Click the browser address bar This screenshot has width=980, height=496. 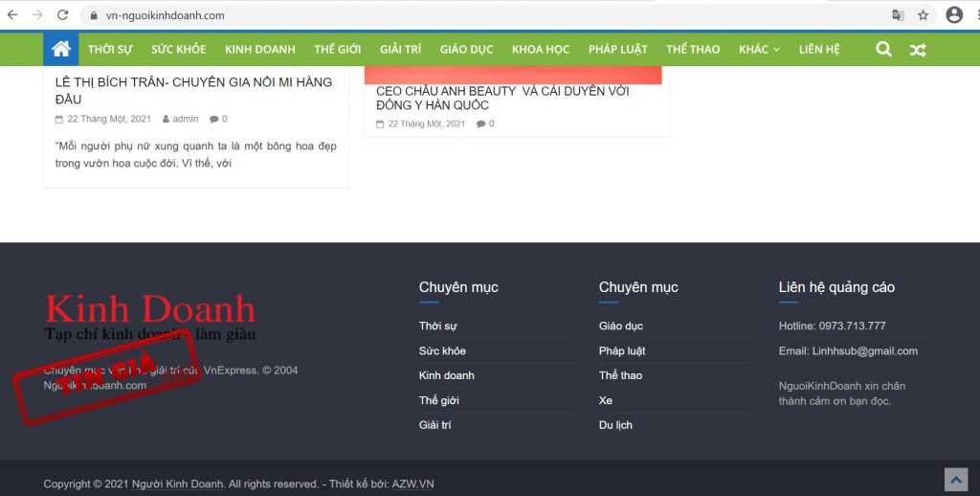[479, 15]
